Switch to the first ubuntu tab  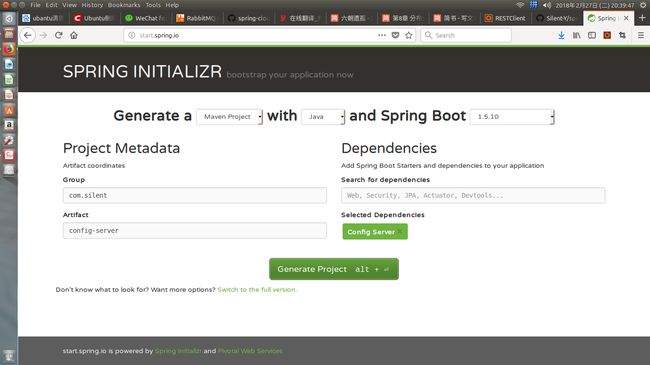click(44, 18)
